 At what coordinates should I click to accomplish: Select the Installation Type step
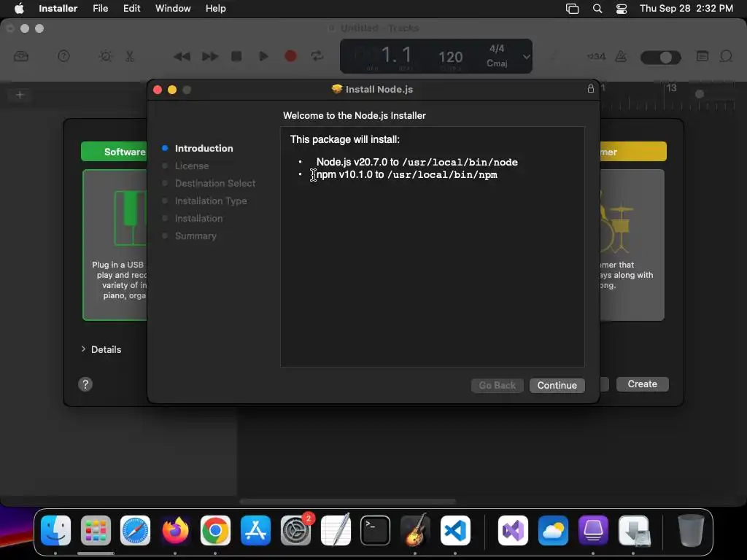click(211, 201)
